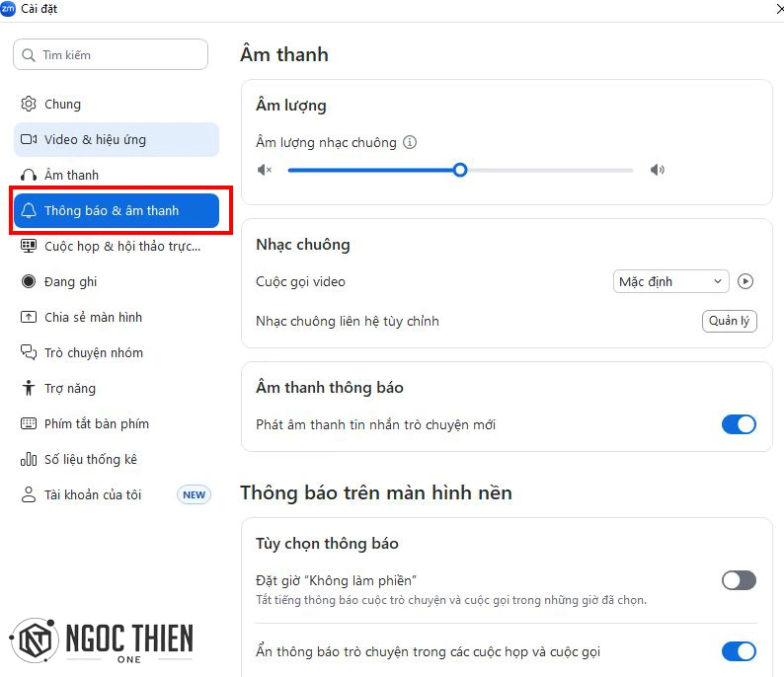
Task: Open Chia sẻ màn hình settings
Action: click(x=116, y=317)
